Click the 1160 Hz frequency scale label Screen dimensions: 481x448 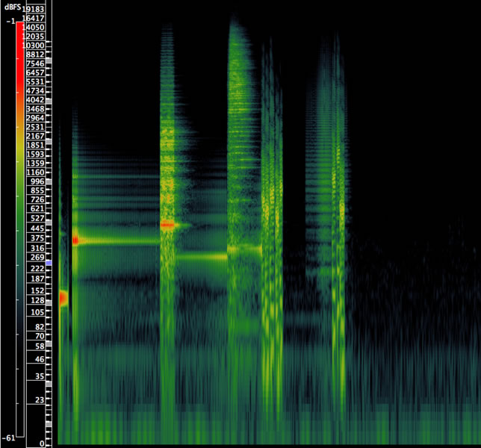35,172
